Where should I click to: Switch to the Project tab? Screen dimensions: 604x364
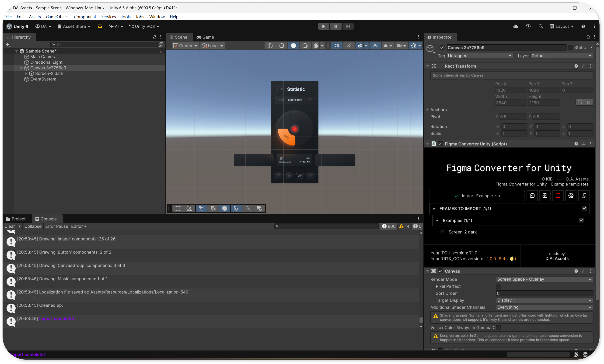tap(16, 219)
